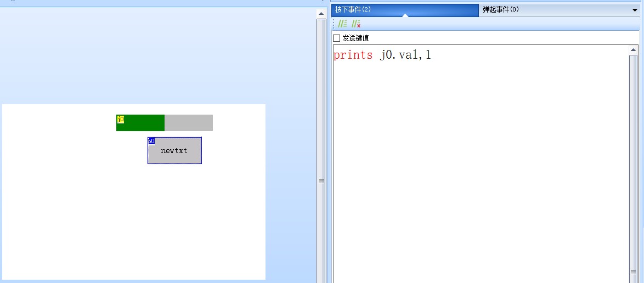Click the gray unfilled part of progress bar
The image size is (644, 283).
(x=189, y=123)
